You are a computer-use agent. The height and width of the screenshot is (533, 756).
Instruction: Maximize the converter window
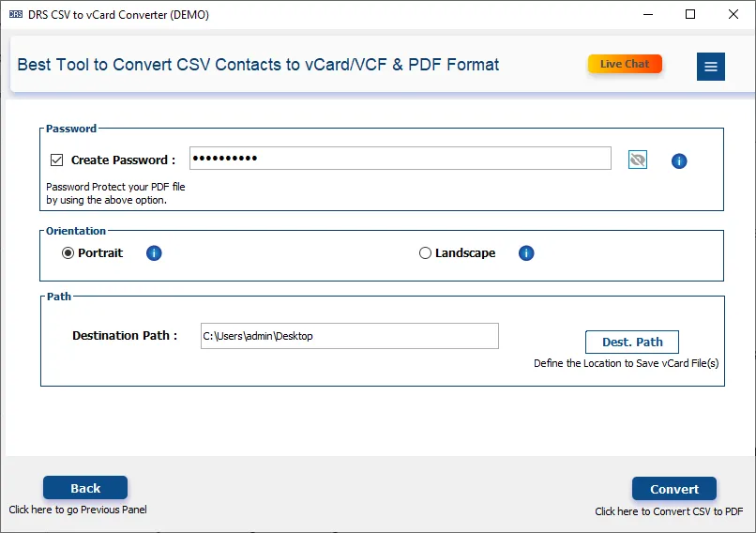click(690, 14)
